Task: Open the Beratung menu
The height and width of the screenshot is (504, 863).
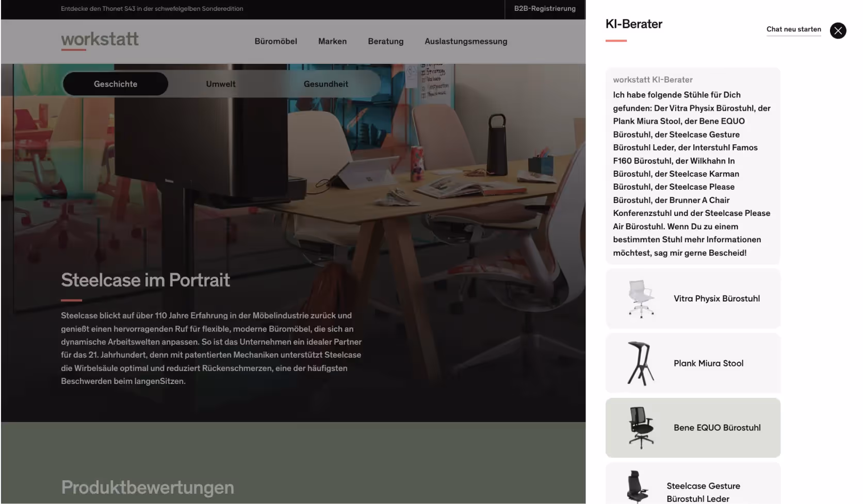Action: pyautogui.click(x=385, y=41)
